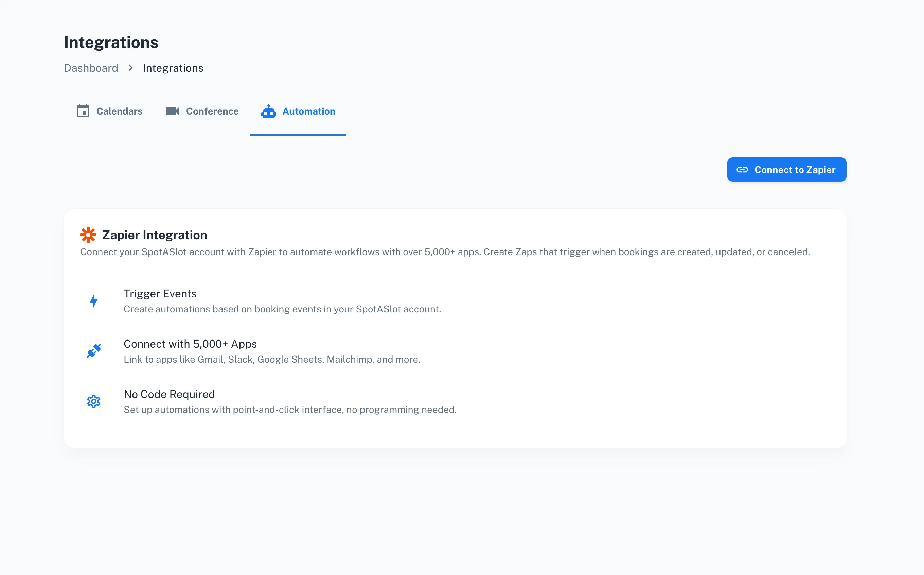924x575 pixels.
Task: Click the plug icon beside Connect with 5,000+ Apps
Action: (94, 351)
